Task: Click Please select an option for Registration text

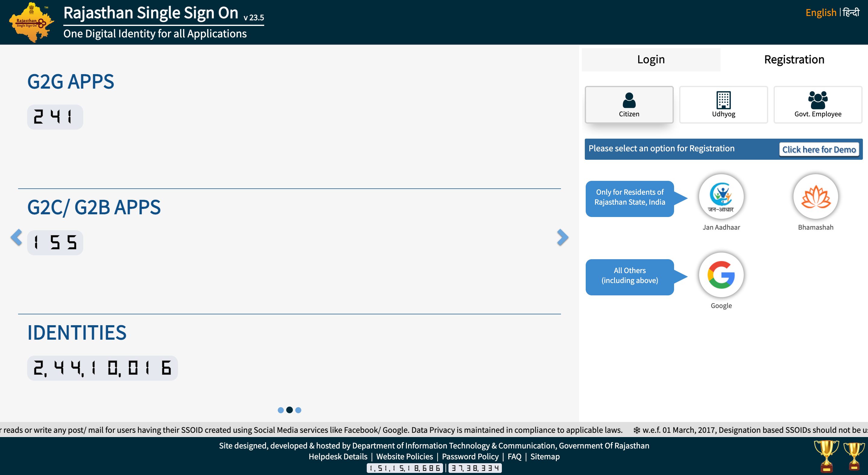Action: click(x=661, y=149)
